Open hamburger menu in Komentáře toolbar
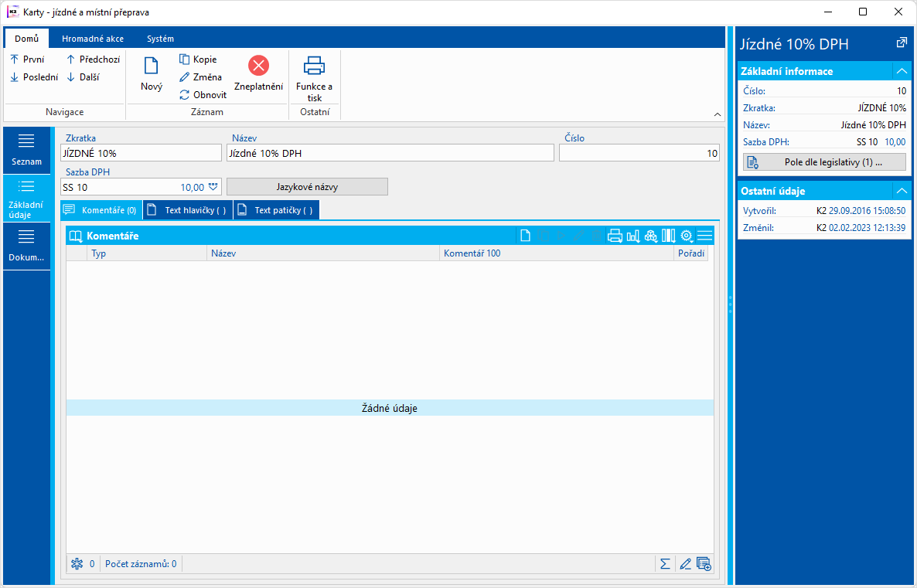Viewport: 917px width, 588px height. (704, 236)
